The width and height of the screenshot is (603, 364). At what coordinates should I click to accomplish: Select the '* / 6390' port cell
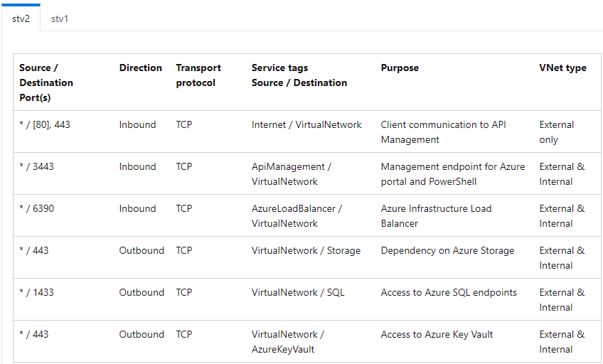coord(36,208)
